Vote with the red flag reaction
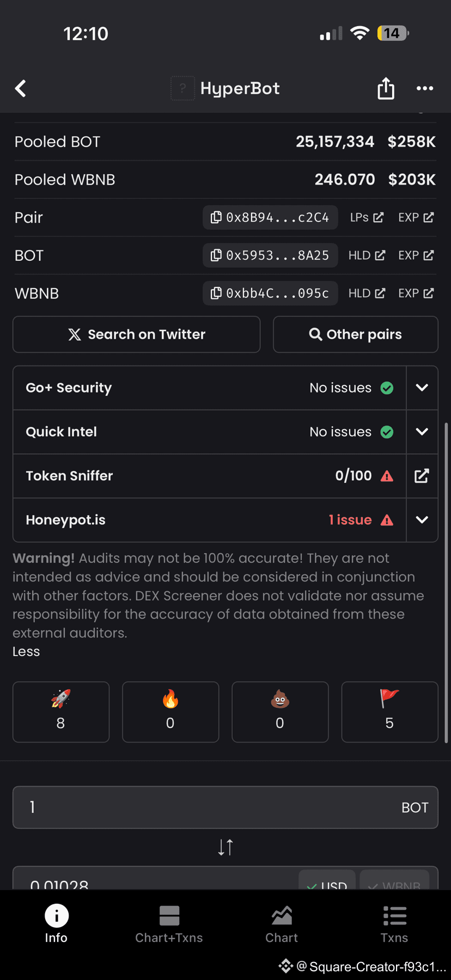The image size is (451, 980). tap(389, 712)
